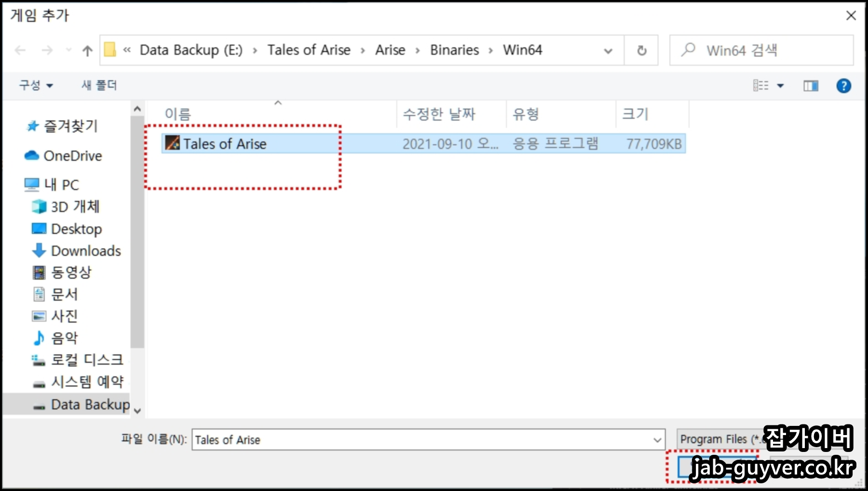Open 사진 pictures folder

[54, 316]
